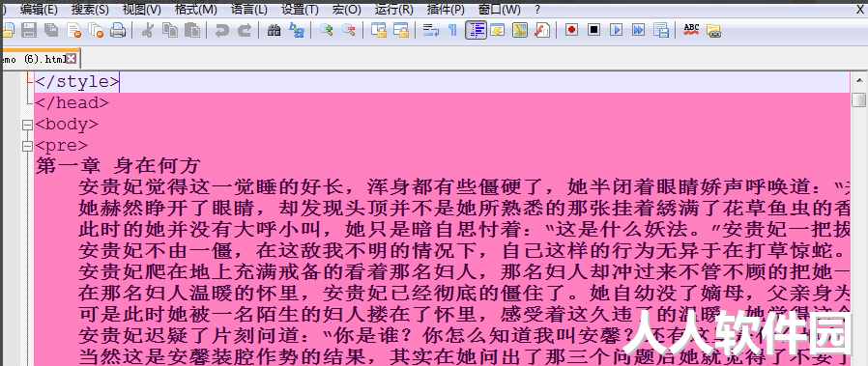Screen dimensions: 868x366
Task: Open the Replace dialog icon
Action: pyautogui.click(x=297, y=30)
